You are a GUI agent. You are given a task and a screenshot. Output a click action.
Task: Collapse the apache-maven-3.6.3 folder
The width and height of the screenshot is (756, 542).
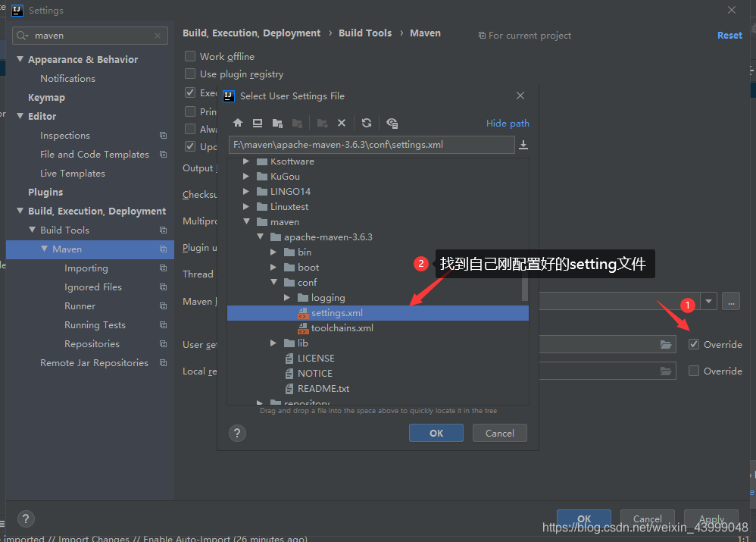tap(261, 237)
